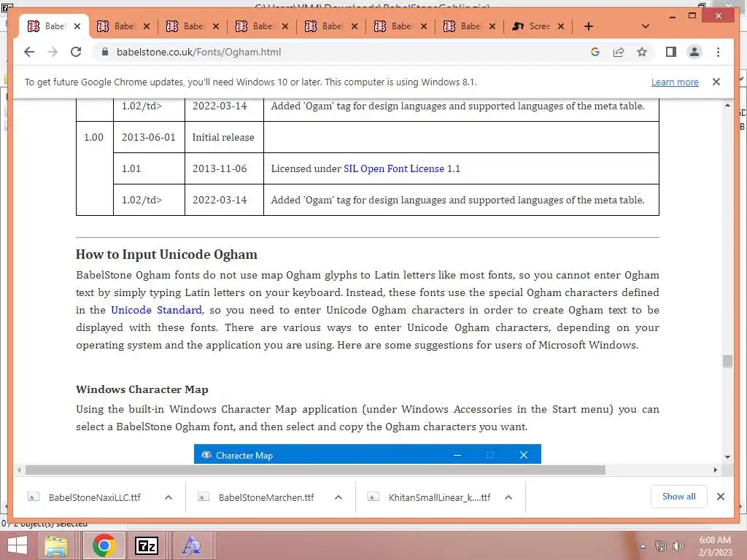Open SIL Open Font License link
The width and height of the screenshot is (747, 560).
[x=394, y=168]
